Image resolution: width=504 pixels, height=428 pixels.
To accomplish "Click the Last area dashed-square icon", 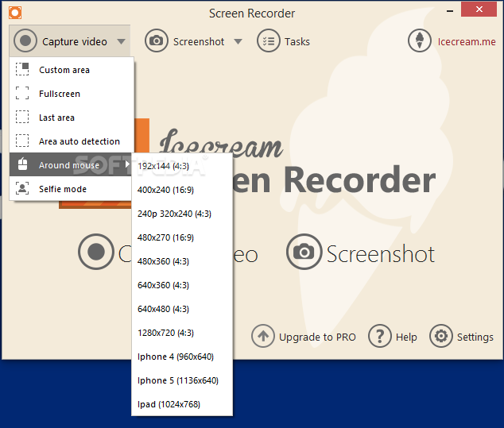I will click(x=22, y=117).
